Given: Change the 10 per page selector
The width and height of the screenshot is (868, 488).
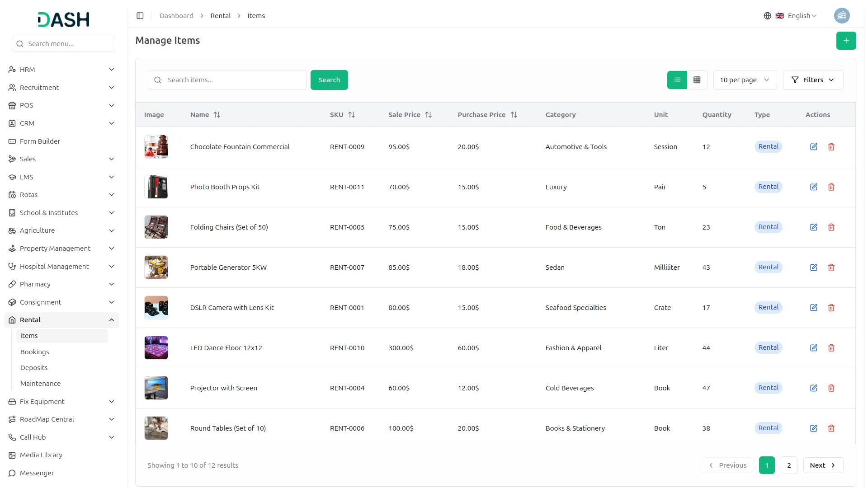Looking at the screenshot, I should [x=744, y=80].
